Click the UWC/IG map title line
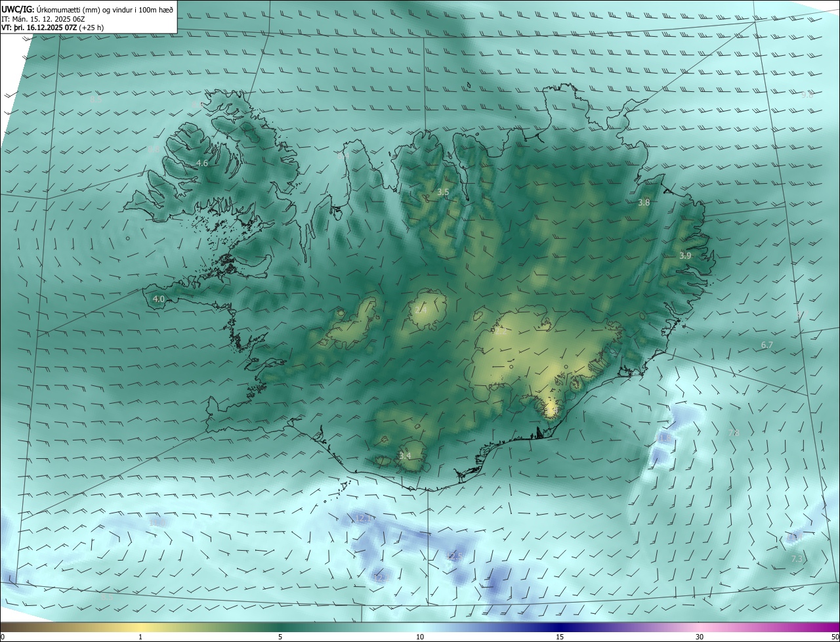 [87, 10]
